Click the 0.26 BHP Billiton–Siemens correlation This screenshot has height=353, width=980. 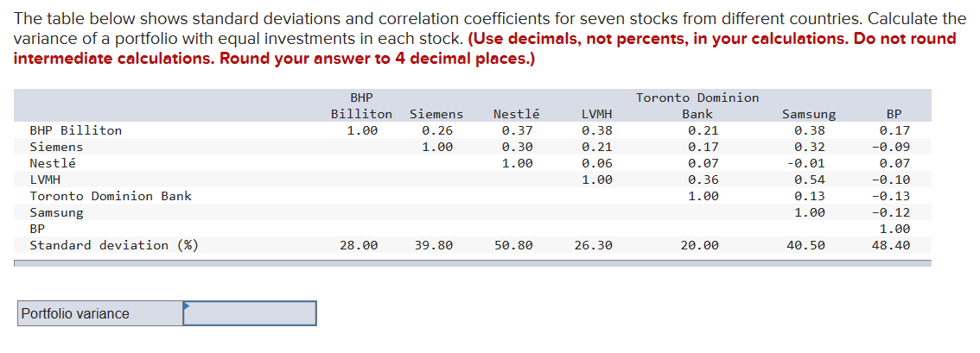(x=437, y=131)
